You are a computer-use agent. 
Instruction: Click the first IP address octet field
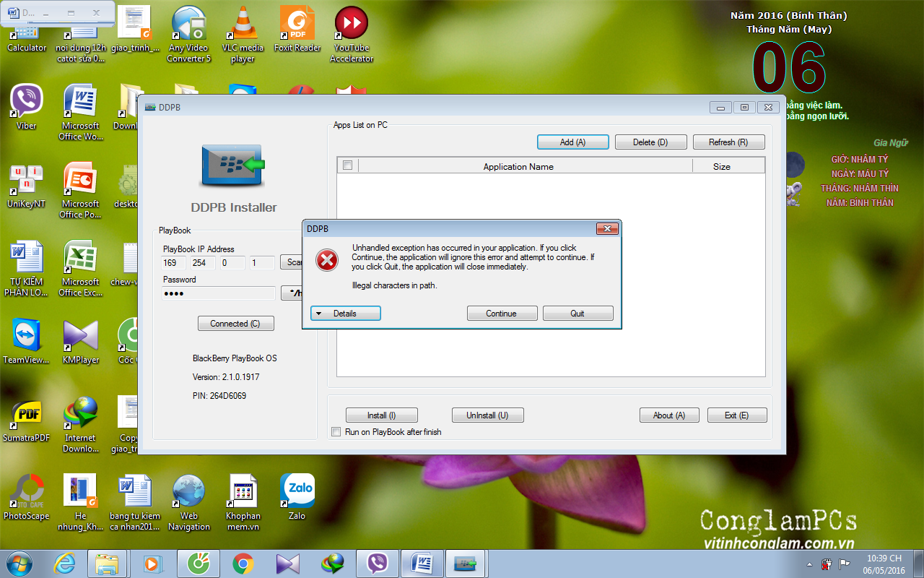[173, 263]
